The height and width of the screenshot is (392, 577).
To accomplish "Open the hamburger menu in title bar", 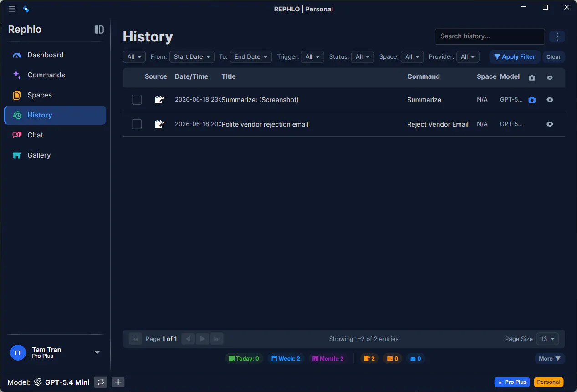I will point(12,9).
